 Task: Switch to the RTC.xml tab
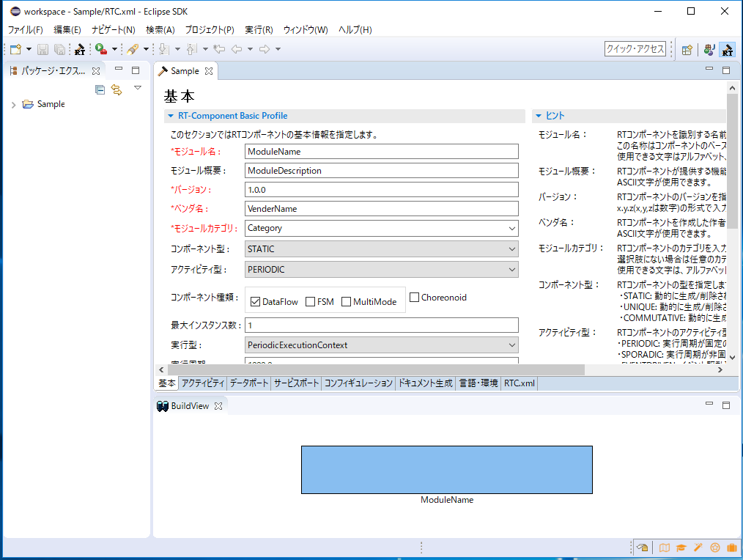(520, 383)
